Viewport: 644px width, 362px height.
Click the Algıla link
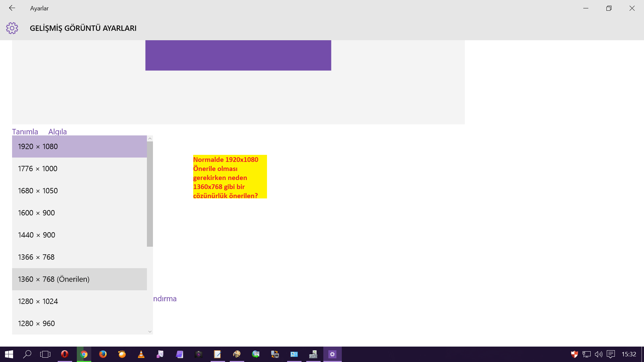coord(57,132)
